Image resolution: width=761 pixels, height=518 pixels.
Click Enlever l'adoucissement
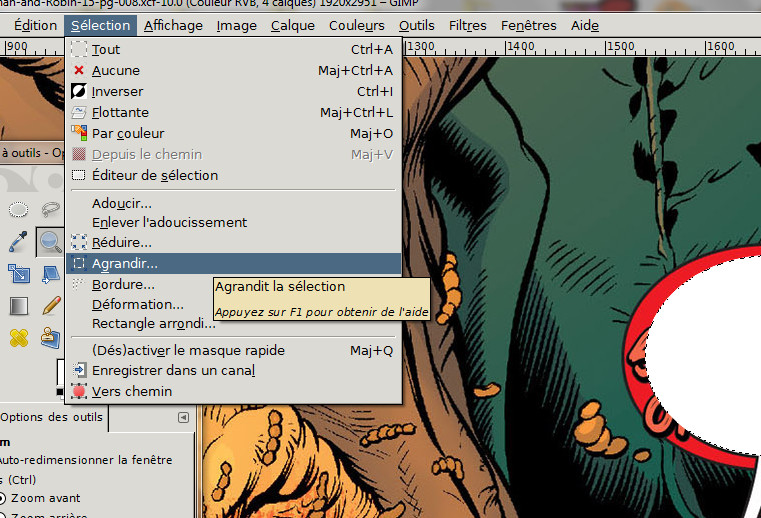[233, 222]
